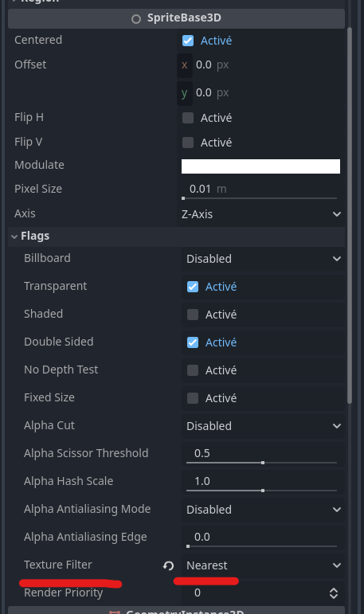Open the Alpha Cut dropdown
Image resolution: width=364 pixels, height=614 pixels.
(x=264, y=426)
